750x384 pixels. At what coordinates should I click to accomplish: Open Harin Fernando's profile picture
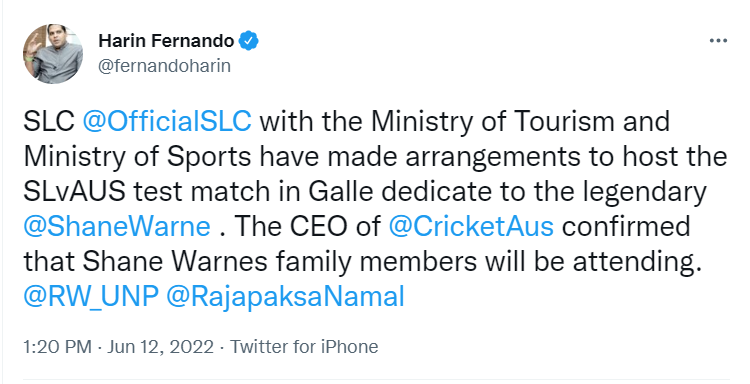pos(53,54)
